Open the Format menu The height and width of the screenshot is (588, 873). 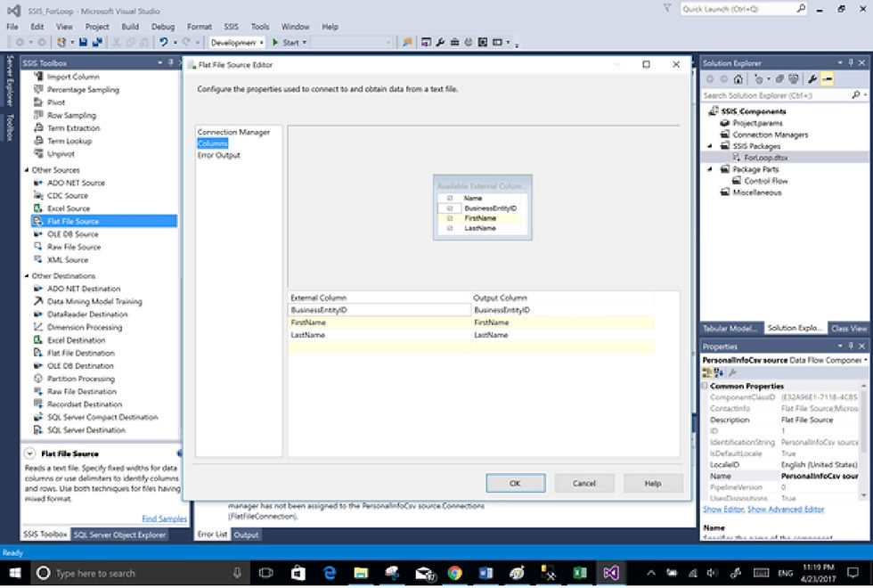click(x=200, y=27)
